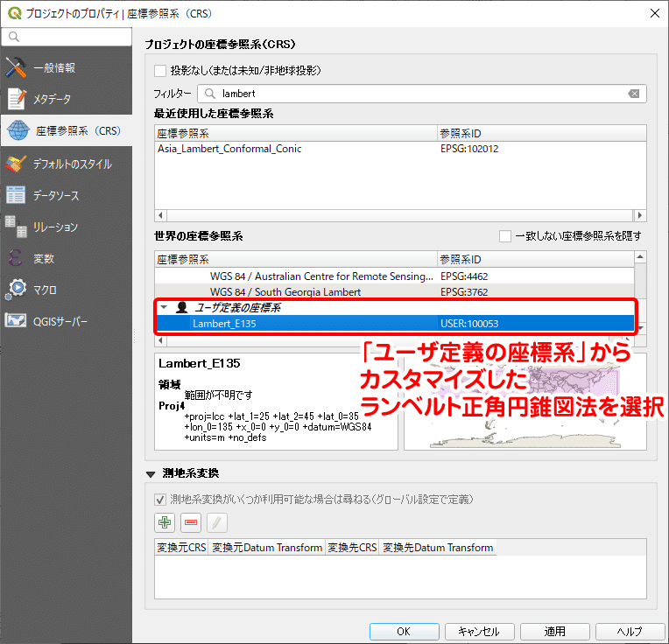
Task: Click the EPSG:3762 ID cell
Action: (464, 292)
